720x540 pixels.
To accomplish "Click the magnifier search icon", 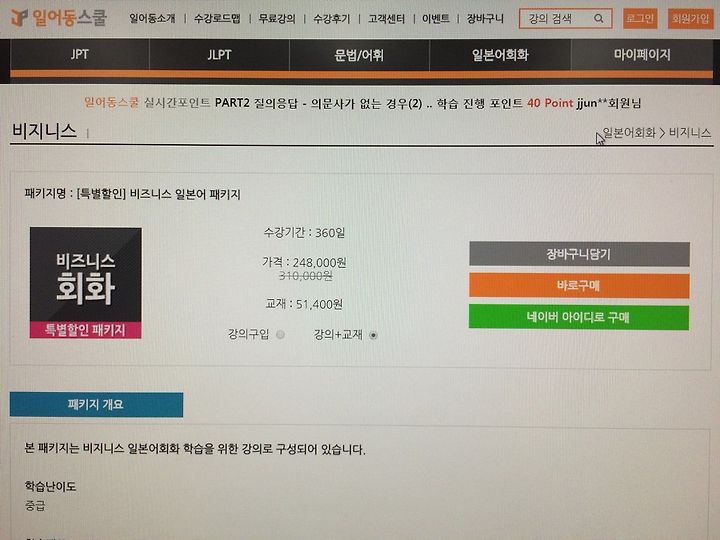I will point(598,18).
